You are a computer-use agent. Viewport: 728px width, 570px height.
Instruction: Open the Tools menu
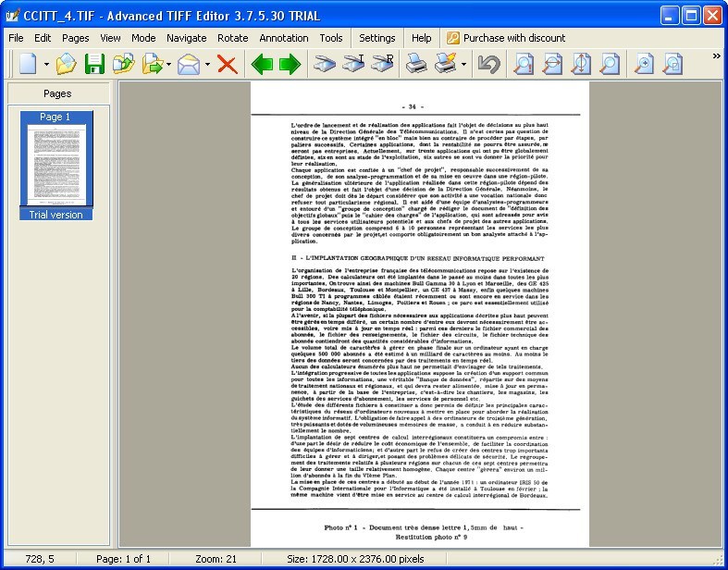tap(331, 38)
